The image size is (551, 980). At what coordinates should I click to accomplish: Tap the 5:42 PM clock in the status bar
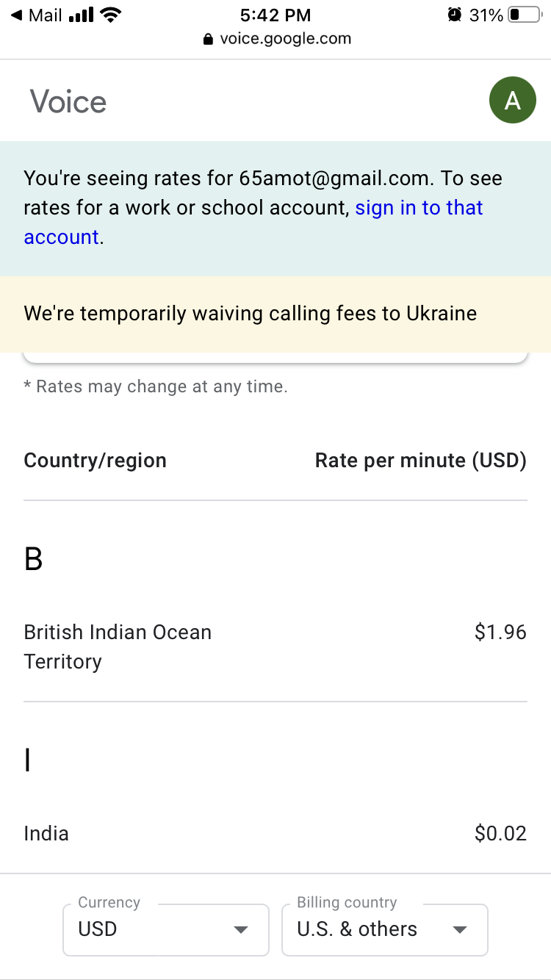(x=275, y=15)
